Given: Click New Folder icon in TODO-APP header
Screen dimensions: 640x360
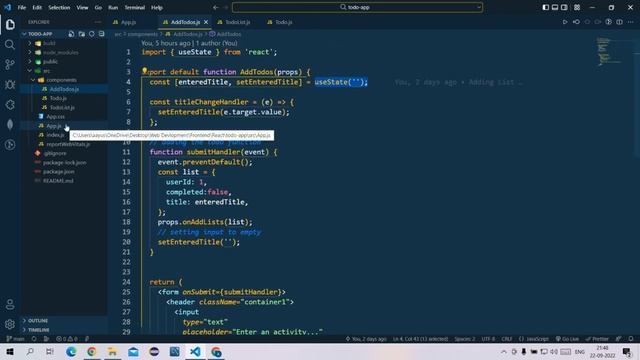Looking at the screenshot, I should (x=82, y=34).
